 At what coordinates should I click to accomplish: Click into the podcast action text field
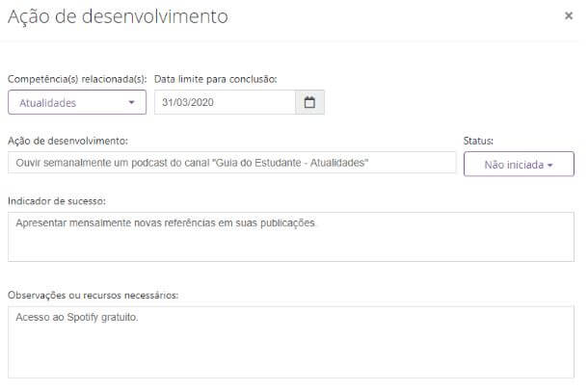click(231, 163)
